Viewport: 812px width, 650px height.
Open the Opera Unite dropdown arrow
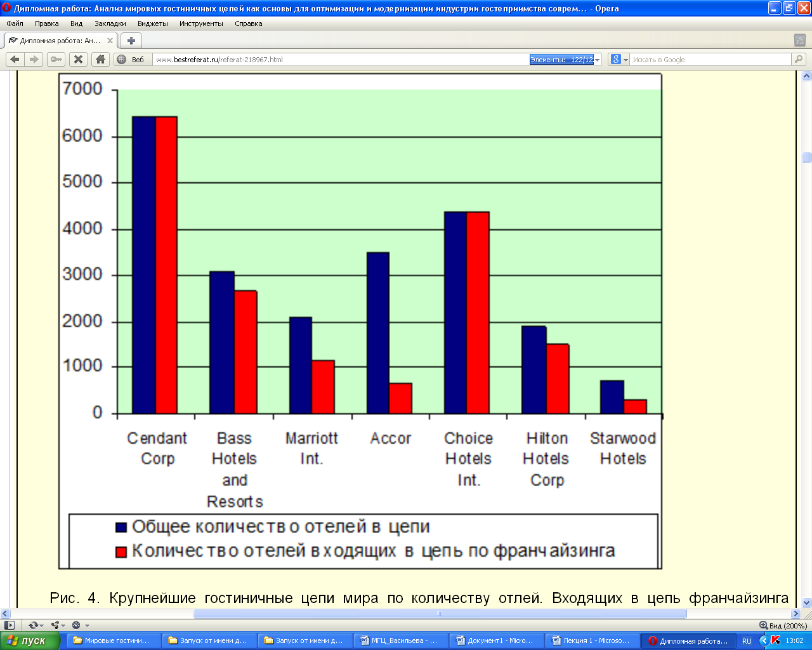64,626
